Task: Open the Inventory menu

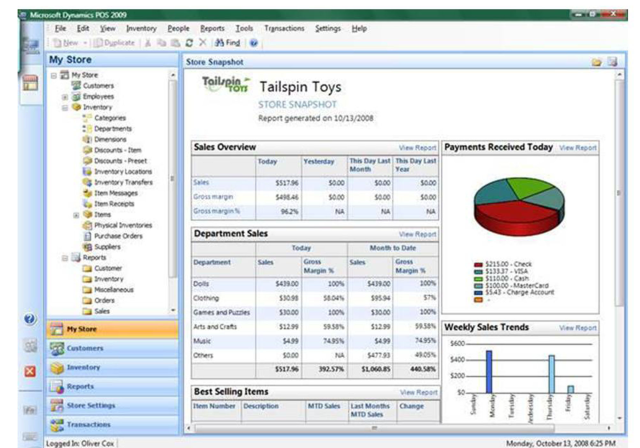Action: [x=141, y=29]
